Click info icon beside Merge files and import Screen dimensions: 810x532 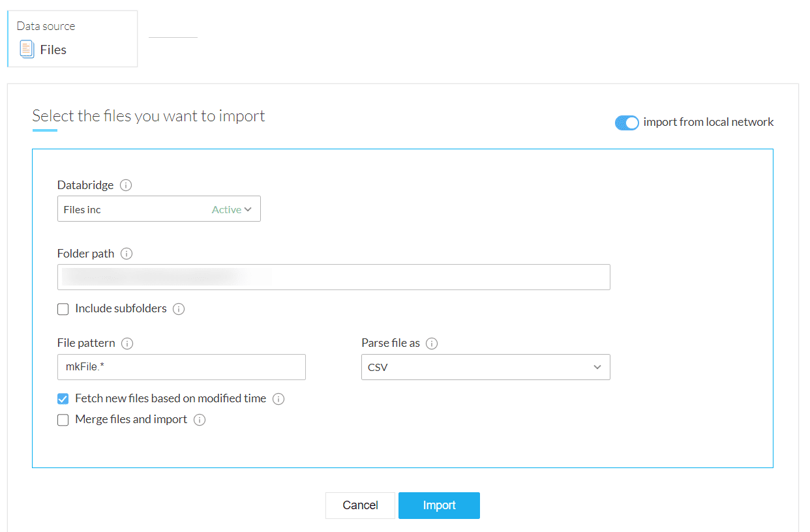pos(200,420)
